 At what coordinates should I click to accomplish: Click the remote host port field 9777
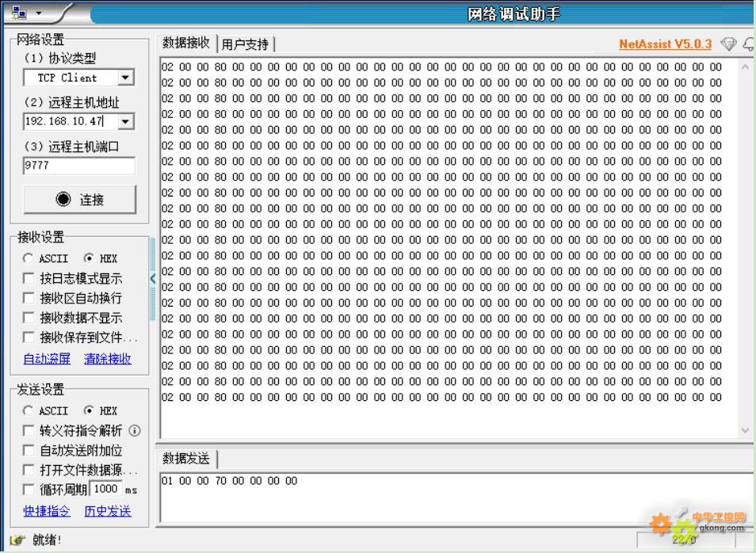(79, 166)
